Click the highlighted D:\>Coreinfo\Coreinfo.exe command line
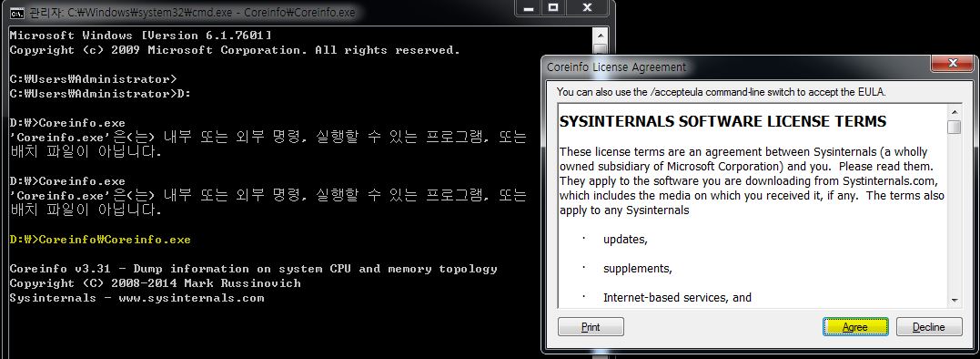Viewport: 980px width, 359px height. pos(101,240)
